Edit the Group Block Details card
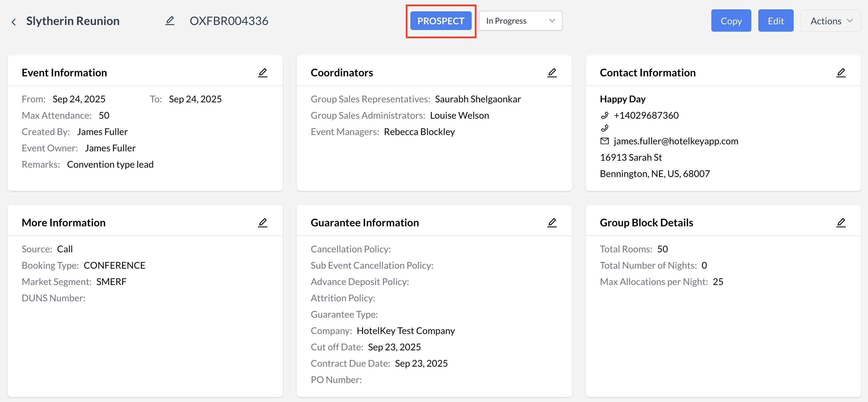Viewport: 868px width, 402px height. [x=841, y=222]
